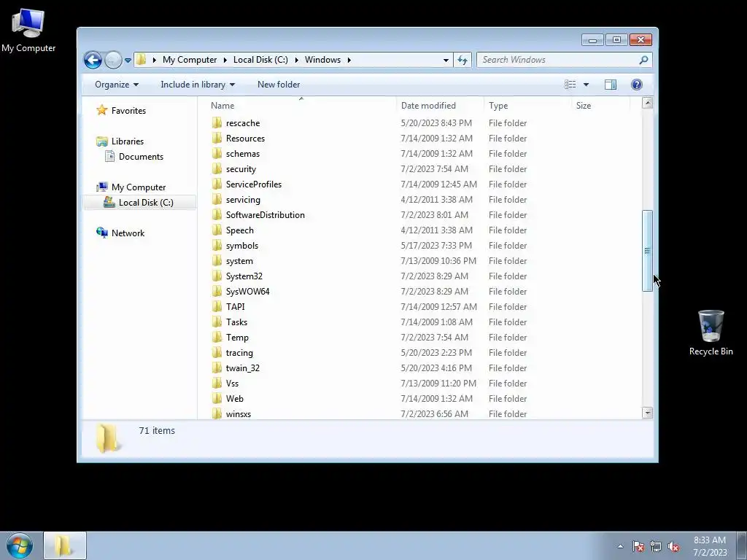
Task: Open the Windows Start button
Action: click(20, 545)
